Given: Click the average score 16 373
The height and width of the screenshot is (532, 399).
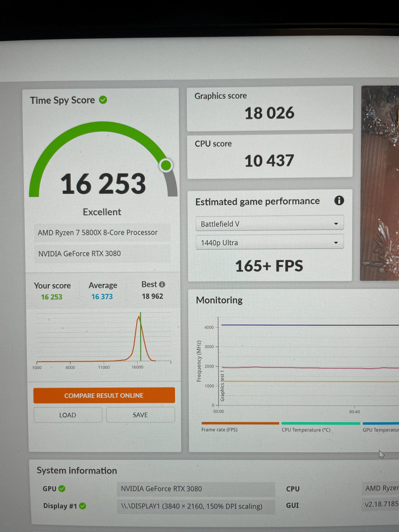Looking at the screenshot, I should (102, 297).
